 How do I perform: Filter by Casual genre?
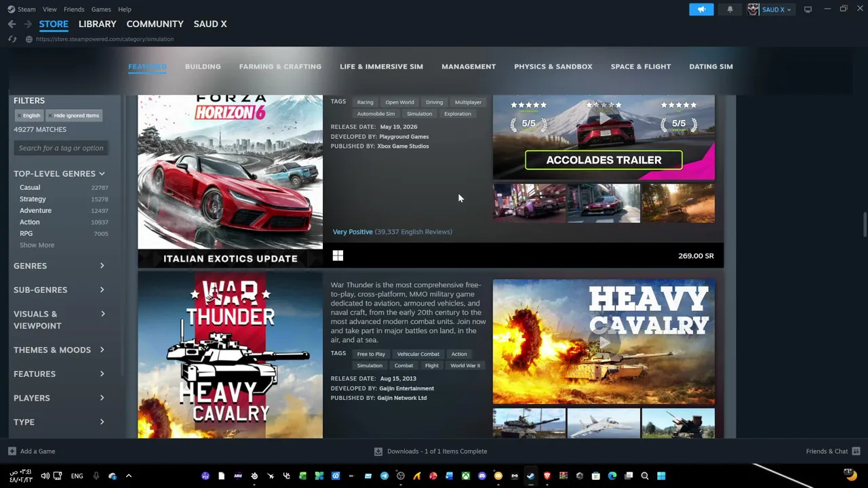[x=30, y=188]
